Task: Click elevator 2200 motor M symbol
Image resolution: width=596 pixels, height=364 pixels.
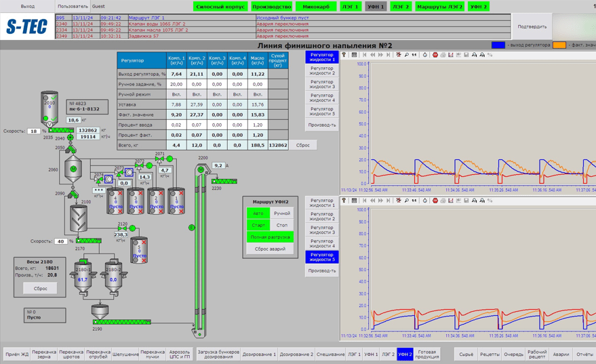Action: pos(200,169)
